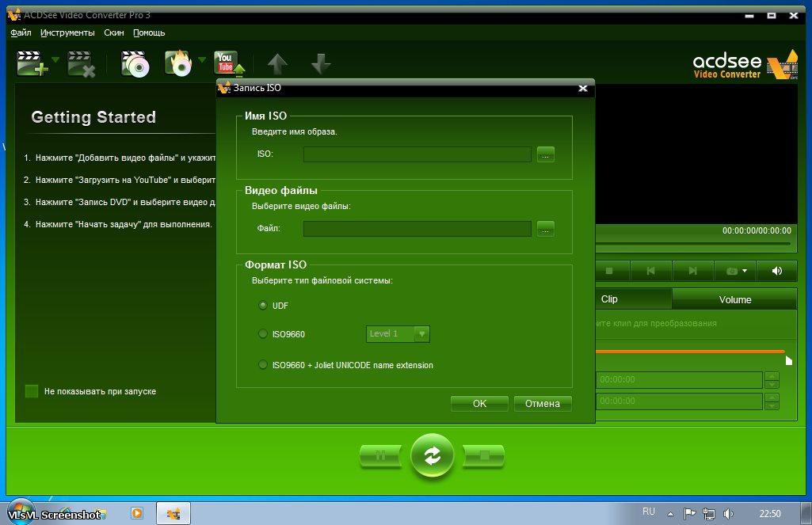Switch to the Volume tab
Screen dimensions: 812x525
point(735,299)
